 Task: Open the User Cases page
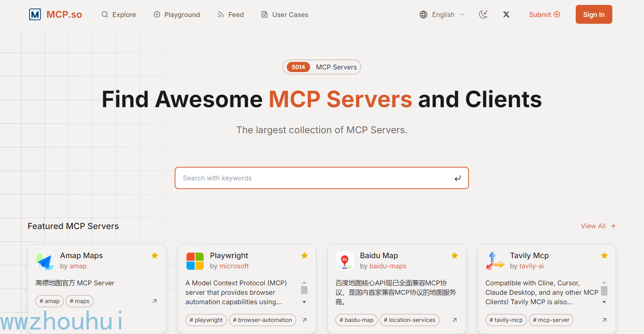tap(285, 15)
